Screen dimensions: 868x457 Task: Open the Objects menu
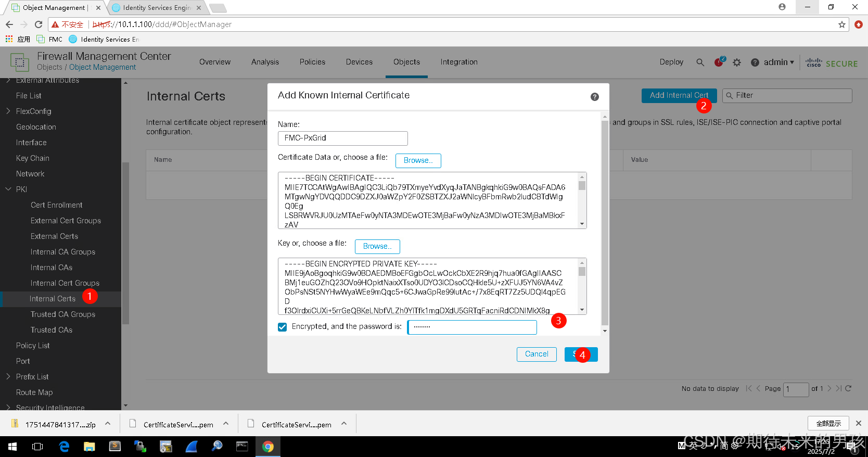point(406,62)
